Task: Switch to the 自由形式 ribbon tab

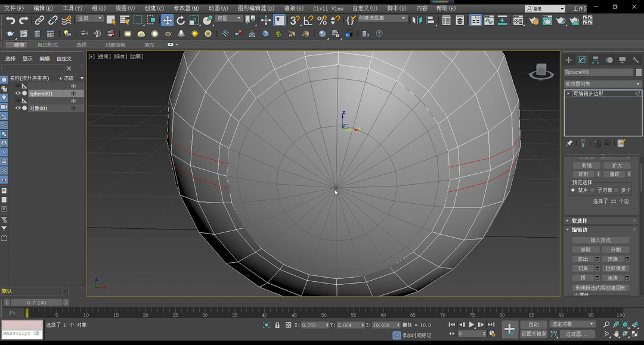Action: [48, 45]
